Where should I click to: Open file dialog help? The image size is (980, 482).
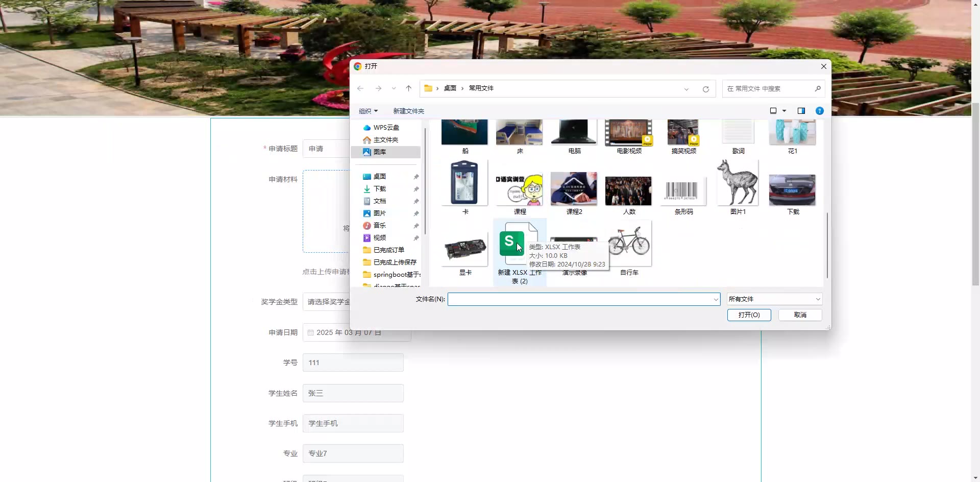(x=820, y=111)
